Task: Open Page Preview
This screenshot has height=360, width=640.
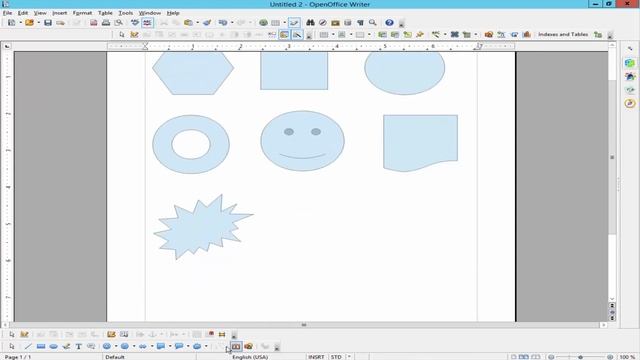Action: click(118, 23)
